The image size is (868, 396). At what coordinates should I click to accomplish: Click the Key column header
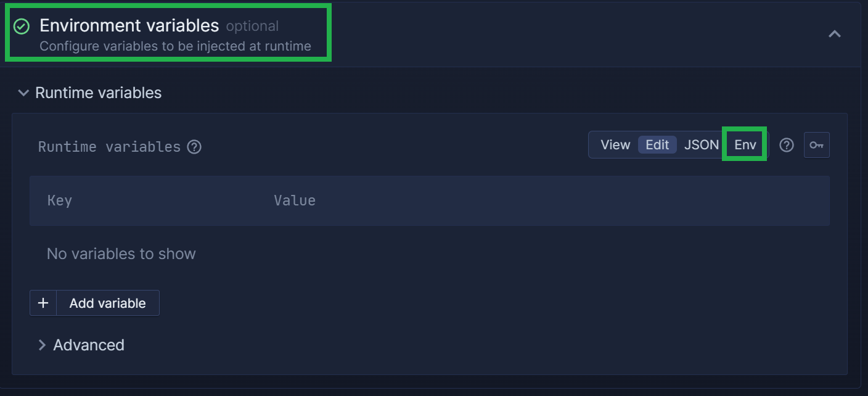click(x=60, y=200)
